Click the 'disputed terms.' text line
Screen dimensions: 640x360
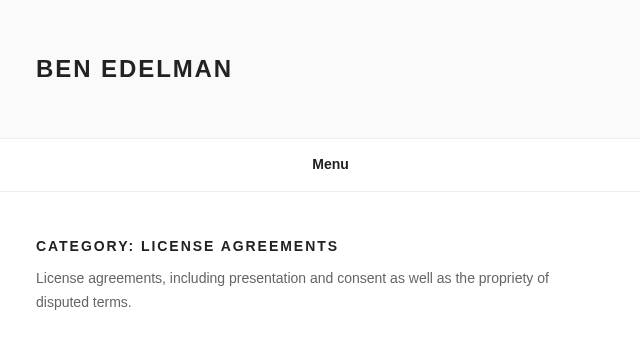pyautogui.click(x=84, y=302)
